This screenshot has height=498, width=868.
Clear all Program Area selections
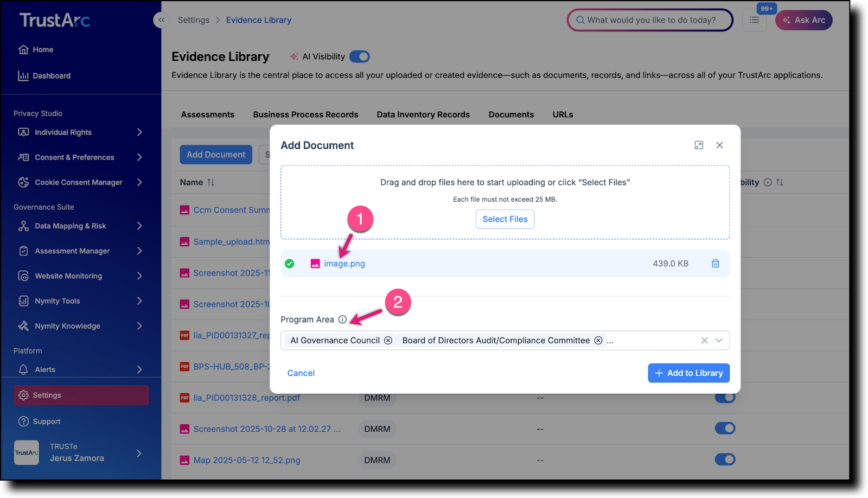tap(704, 341)
